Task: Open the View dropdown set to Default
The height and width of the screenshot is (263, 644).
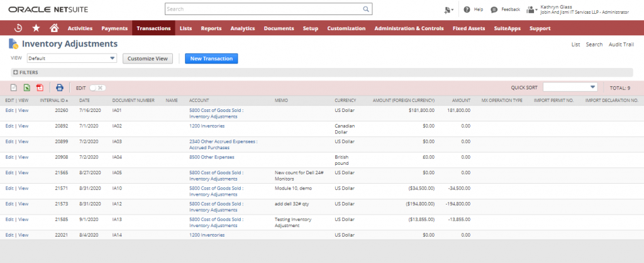Action: tap(72, 59)
